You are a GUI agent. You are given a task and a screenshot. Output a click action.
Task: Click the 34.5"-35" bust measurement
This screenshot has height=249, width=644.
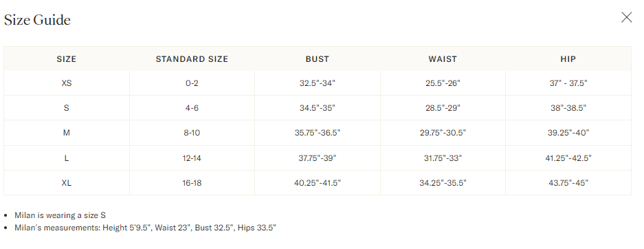[317, 108]
